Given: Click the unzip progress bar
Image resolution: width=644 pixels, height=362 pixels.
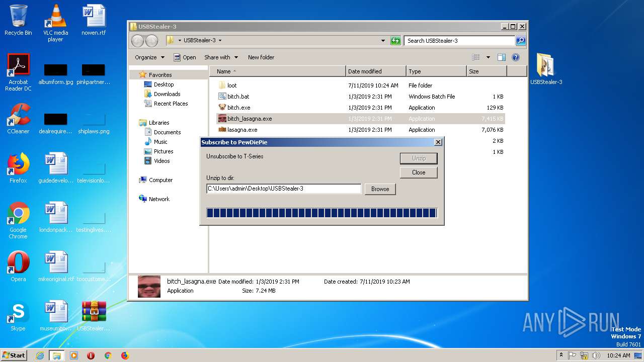Looking at the screenshot, I should 322,213.
